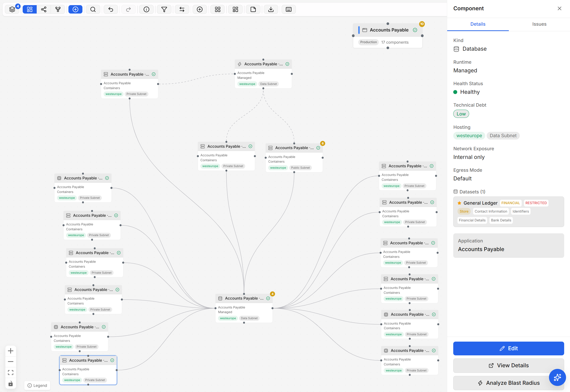Open the sparkle AI assistant button
Screen dimensions: 570x392
557,377
